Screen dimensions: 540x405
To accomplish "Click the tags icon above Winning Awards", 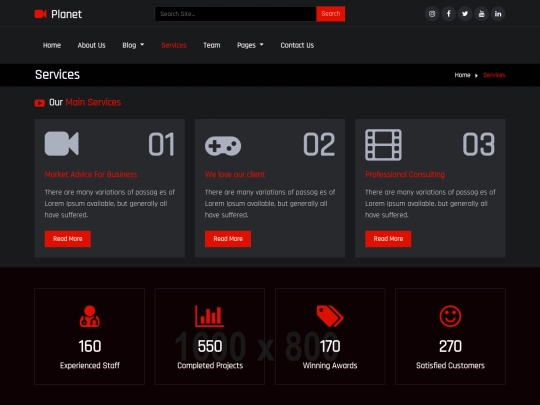I will (x=330, y=316).
